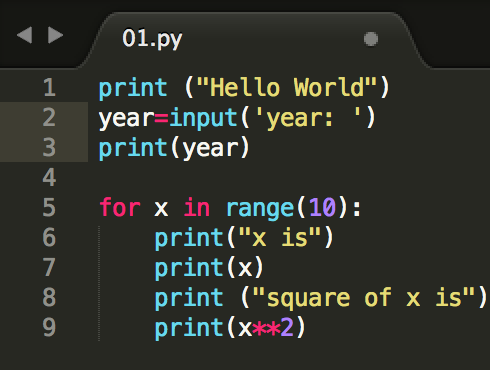
Task: Go to previous tab with left arrow
Action: 25,35
